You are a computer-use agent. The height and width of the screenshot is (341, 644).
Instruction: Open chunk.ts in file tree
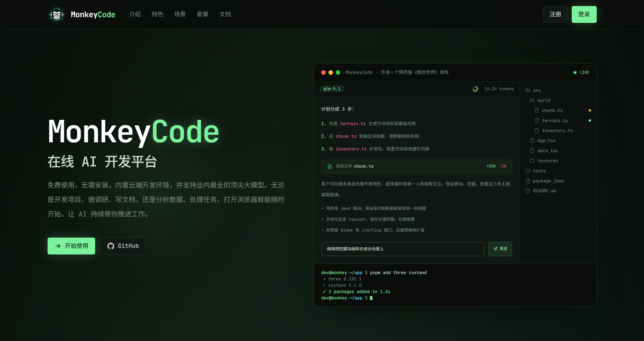click(x=552, y=110)
